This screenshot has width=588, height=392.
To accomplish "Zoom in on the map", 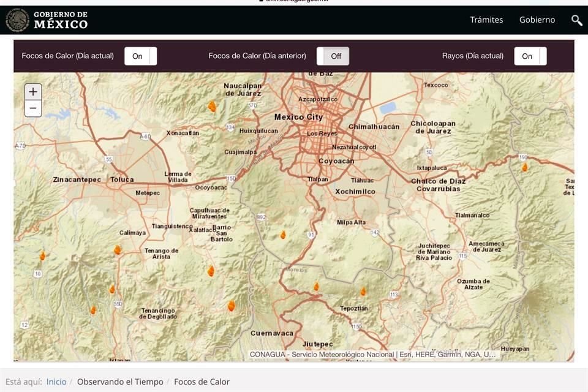I will tap(33, 92).
